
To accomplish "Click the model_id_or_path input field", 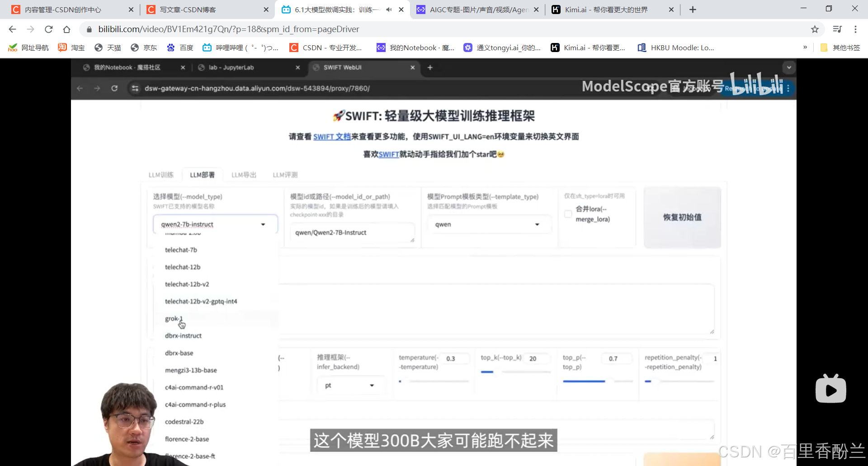I will click(x=353, y=233).
